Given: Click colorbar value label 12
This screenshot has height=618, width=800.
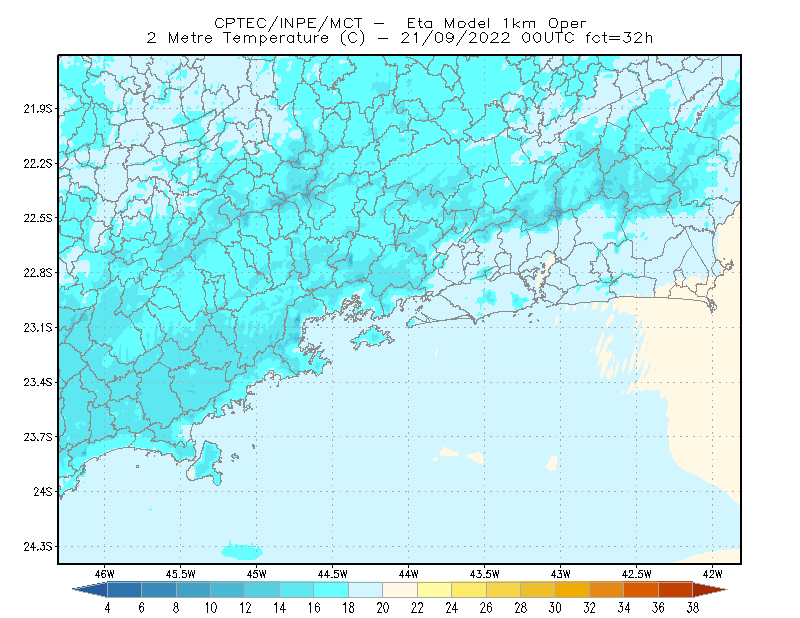Looking at the screenshot, I should point(245,608).
